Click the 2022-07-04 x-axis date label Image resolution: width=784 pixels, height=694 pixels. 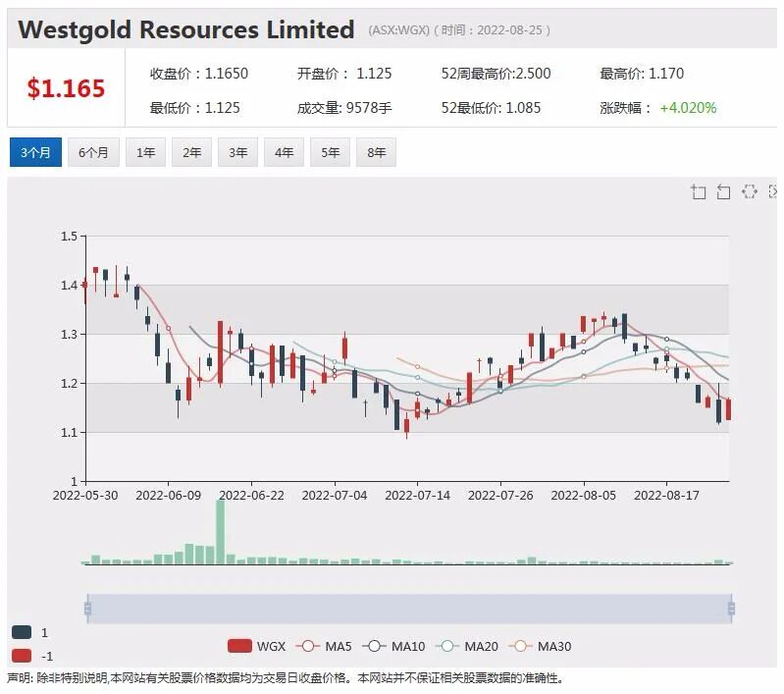pos(335,496)
